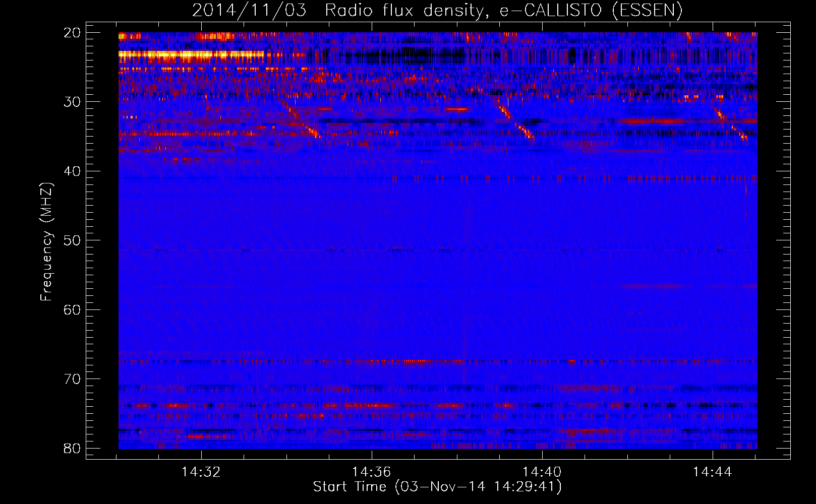Click the 14:32 time tick label
Screen dimensions: 816x504
pyautogui.click(x=201, y=472)
